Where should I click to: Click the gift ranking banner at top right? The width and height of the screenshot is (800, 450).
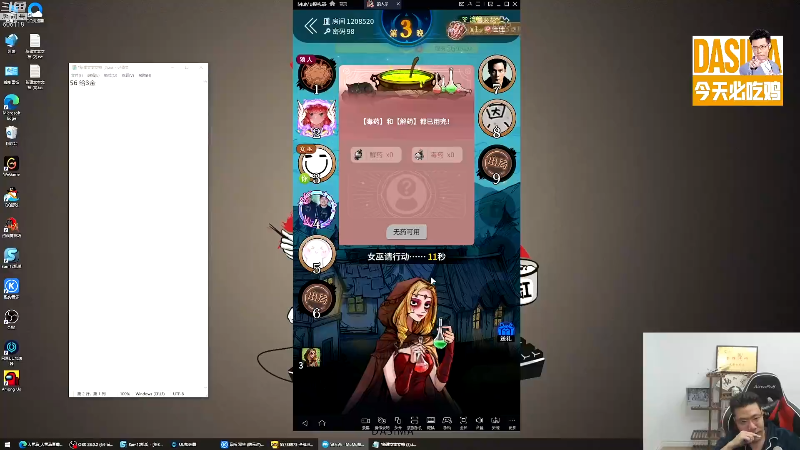coord(483,29)
